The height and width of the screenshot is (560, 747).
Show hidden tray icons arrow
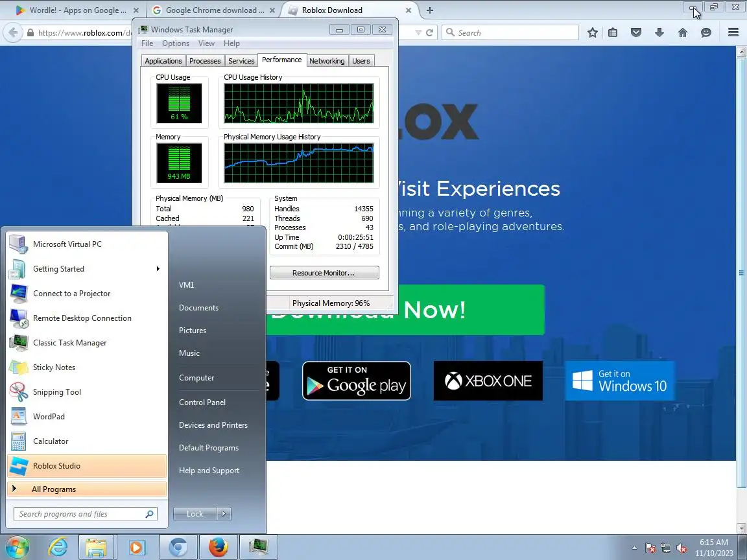pos(635,548)
